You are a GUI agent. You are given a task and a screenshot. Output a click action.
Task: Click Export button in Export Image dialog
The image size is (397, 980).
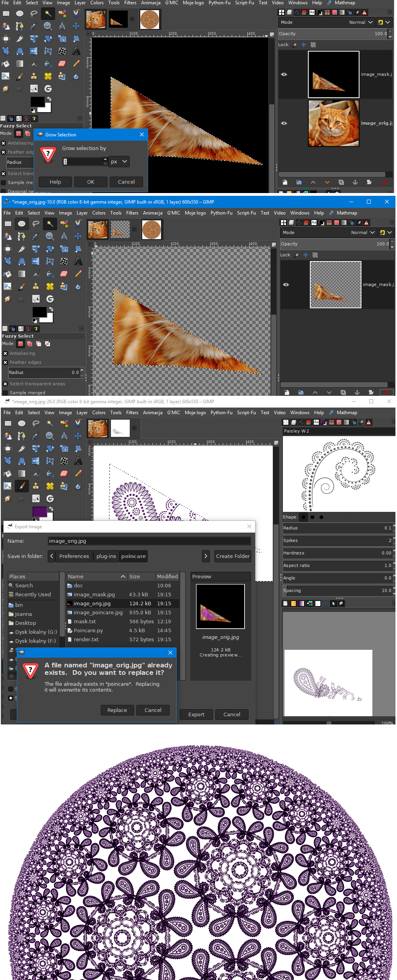[196, 714]
